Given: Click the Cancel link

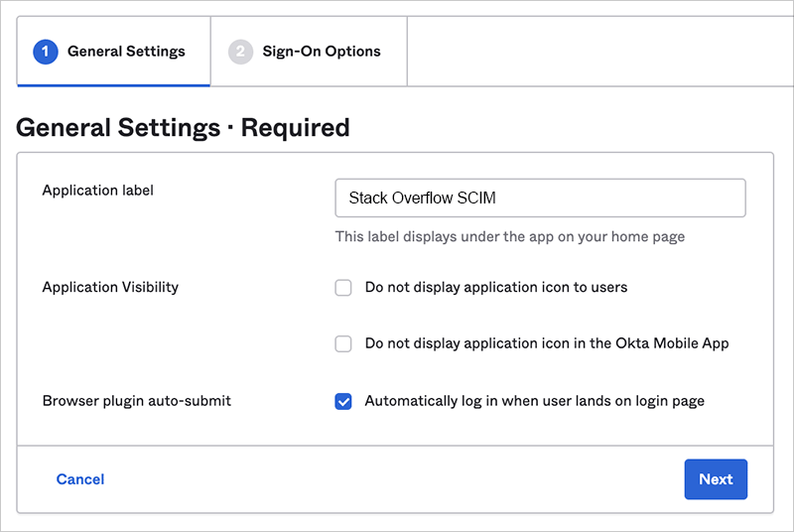Looking at the screenshot, I should 80,479.
